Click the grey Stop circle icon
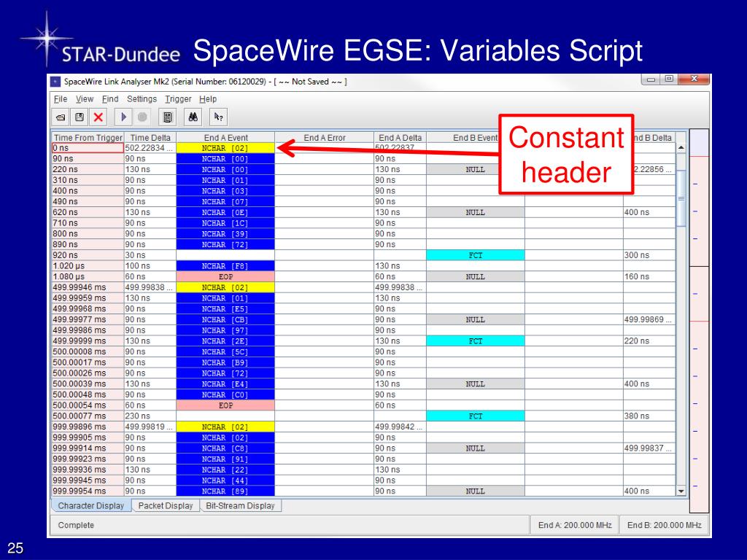Viewport: 747px width, 560px height. [142, 117]
